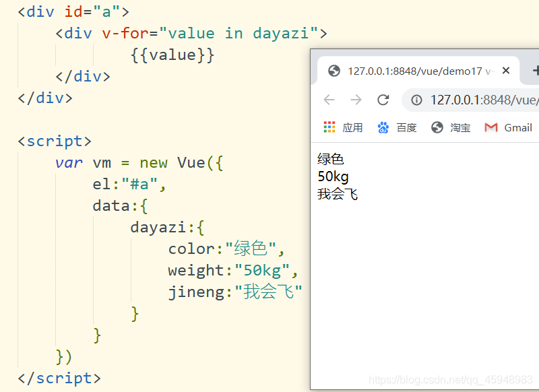Screen dimensions: 539x392
Task: Click the data:{ line in code
Action: click(121, 206)
